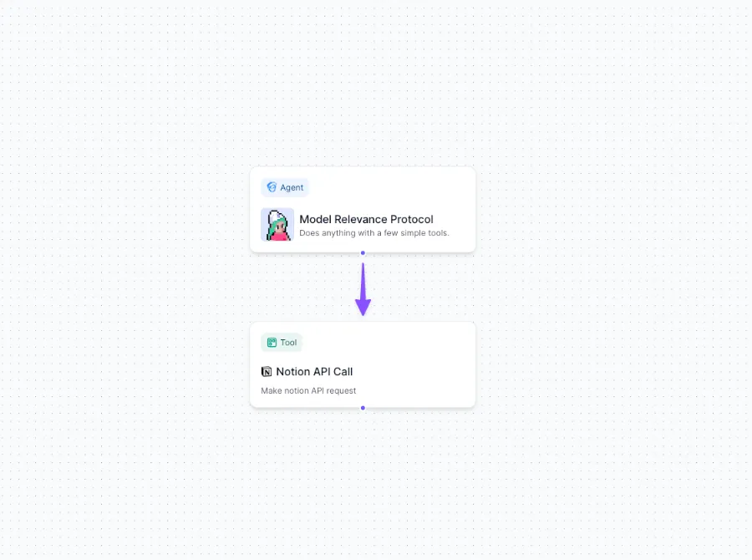Image resolution: width=752 pixels, height=560 pixels.
Task: Click empty space inside the Tool card
Action: tap(418, 344)
